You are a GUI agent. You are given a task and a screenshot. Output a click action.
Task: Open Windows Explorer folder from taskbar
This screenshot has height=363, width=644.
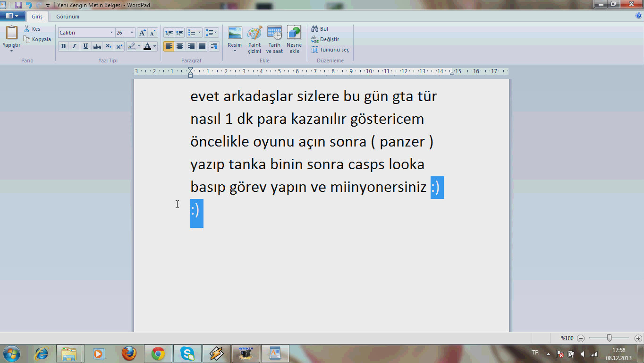tap(69, 354)
